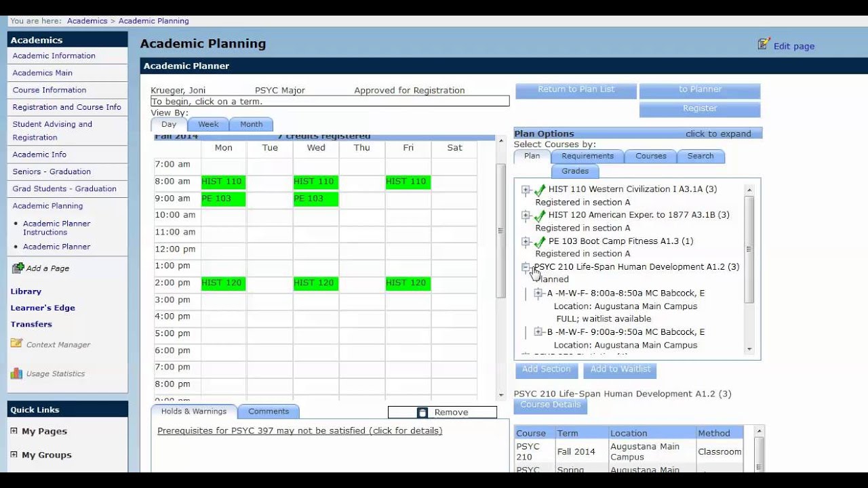Open Course Information sidebar link
Screen dimensions: 868x488
click(49, 89)
